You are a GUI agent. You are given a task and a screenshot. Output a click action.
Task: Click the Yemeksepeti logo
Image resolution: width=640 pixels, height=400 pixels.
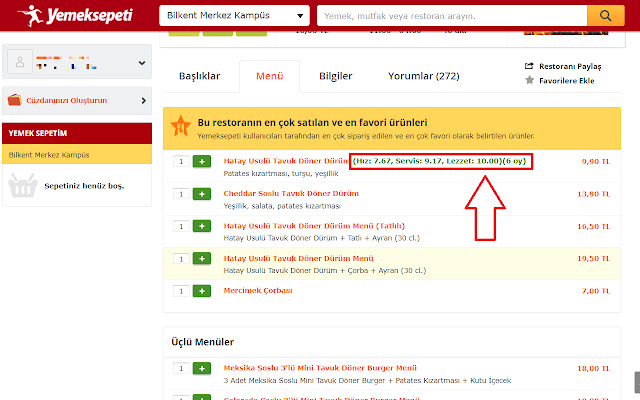point(75,16)
